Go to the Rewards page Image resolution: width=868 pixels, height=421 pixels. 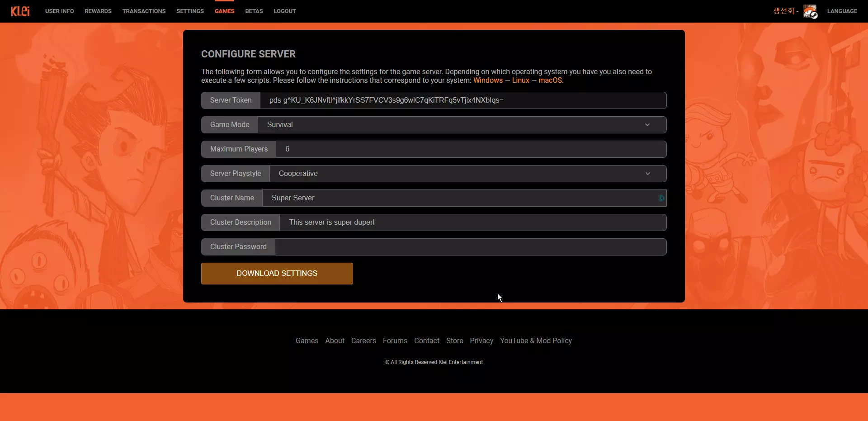[98, 11]
